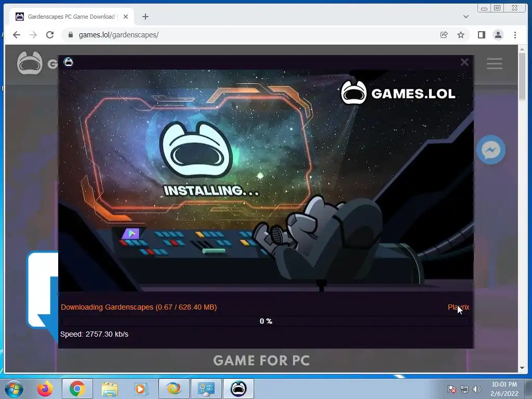
Task: Open the Windows Start menu
Action: point(14,389)
